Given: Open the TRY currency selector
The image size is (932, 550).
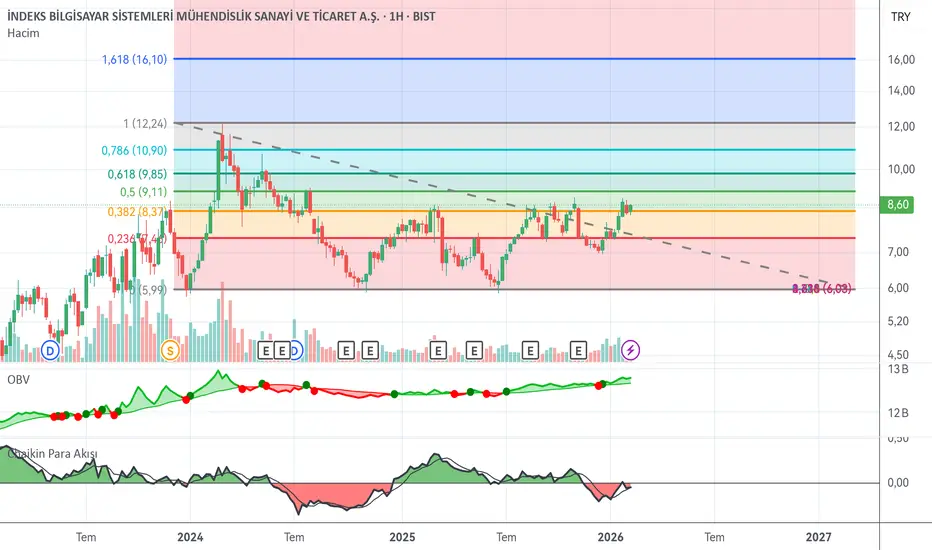Looking at the screenshot, I should (x=900, y=17).
